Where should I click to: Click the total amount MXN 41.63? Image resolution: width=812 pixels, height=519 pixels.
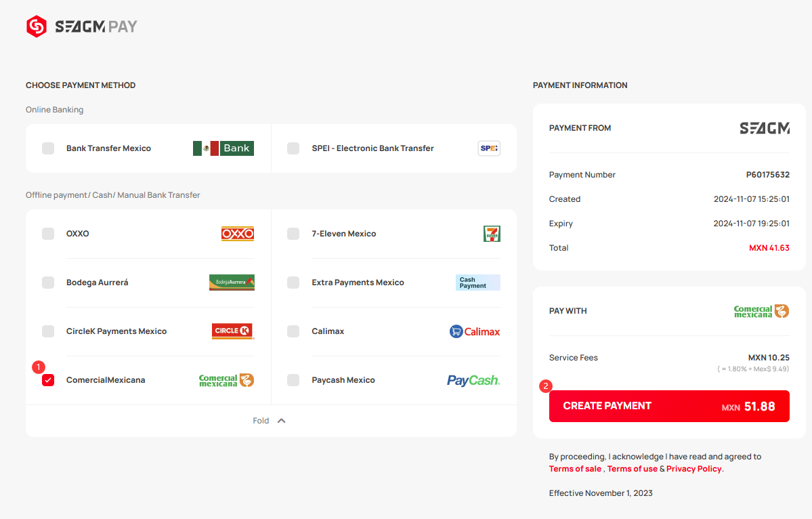(769, 247)
